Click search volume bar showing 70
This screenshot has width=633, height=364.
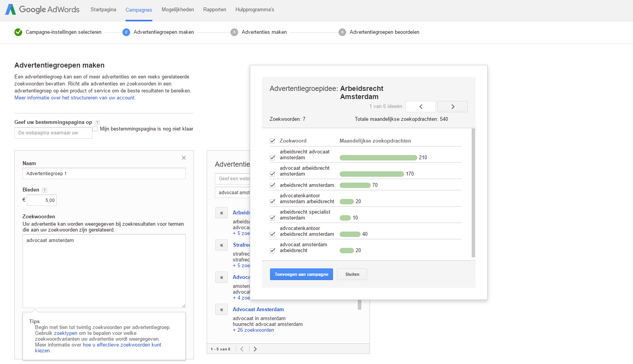coord(355,185)
